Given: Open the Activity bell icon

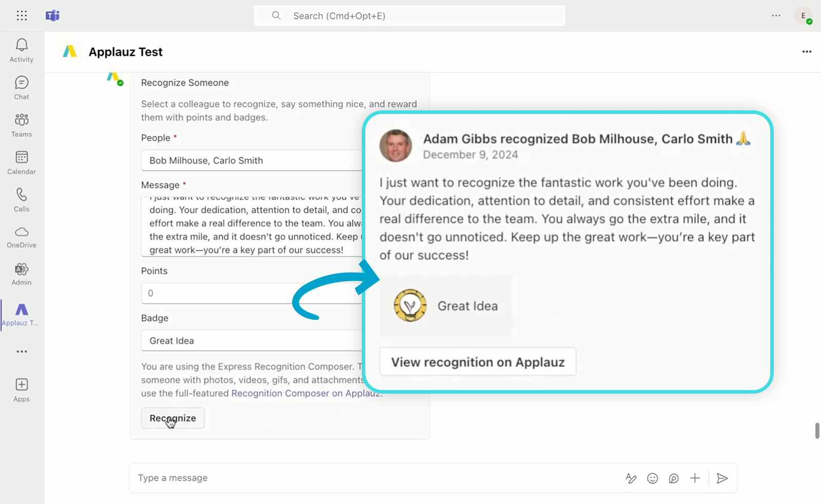Looking at the screenshot, I should point(22,45).
